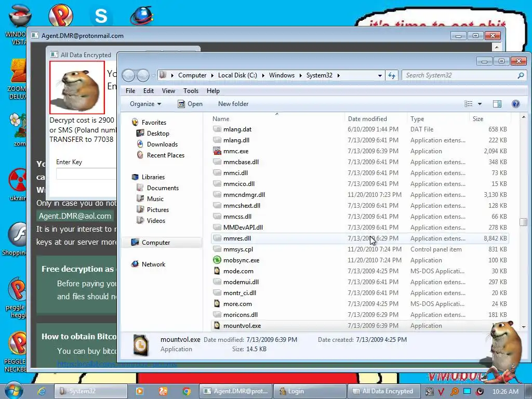This screenshot has height=399, width=532.
Task: Open the view options dropdown arrow
Action: click(480, 104)
